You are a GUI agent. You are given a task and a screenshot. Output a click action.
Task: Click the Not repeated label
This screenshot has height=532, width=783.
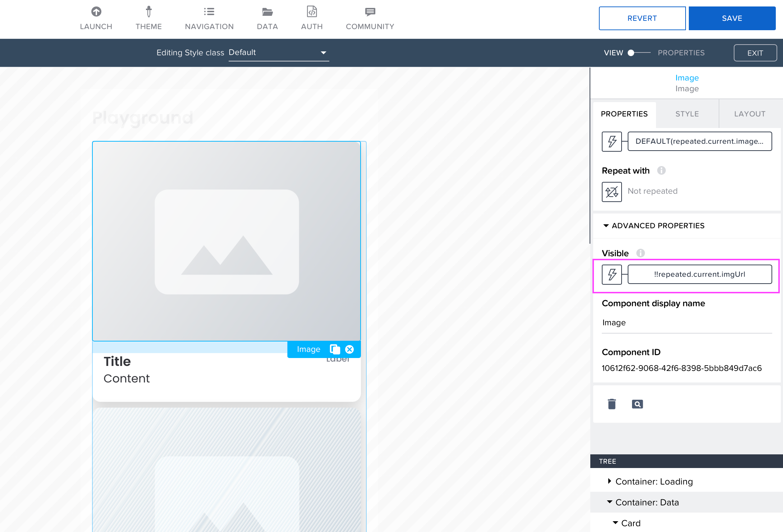click(652, 191)
